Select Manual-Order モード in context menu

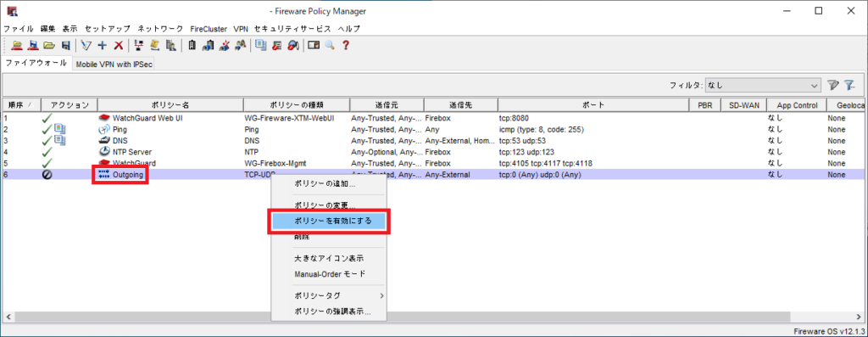[330, 274]
